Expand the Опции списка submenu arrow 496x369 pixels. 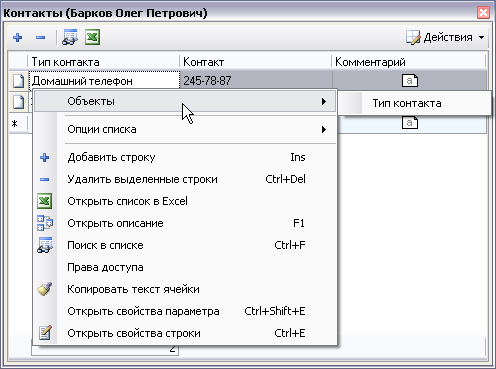pyautogui.click(x=324, y=129)
